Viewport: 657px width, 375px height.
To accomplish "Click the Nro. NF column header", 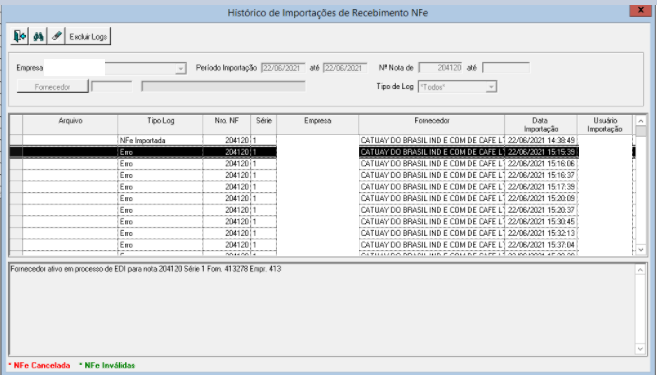I will 227,124.
